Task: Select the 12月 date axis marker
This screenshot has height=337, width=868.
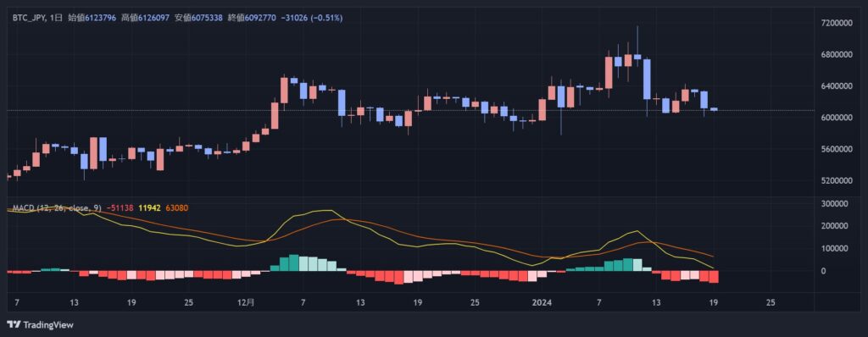Action: click(247, 302)
